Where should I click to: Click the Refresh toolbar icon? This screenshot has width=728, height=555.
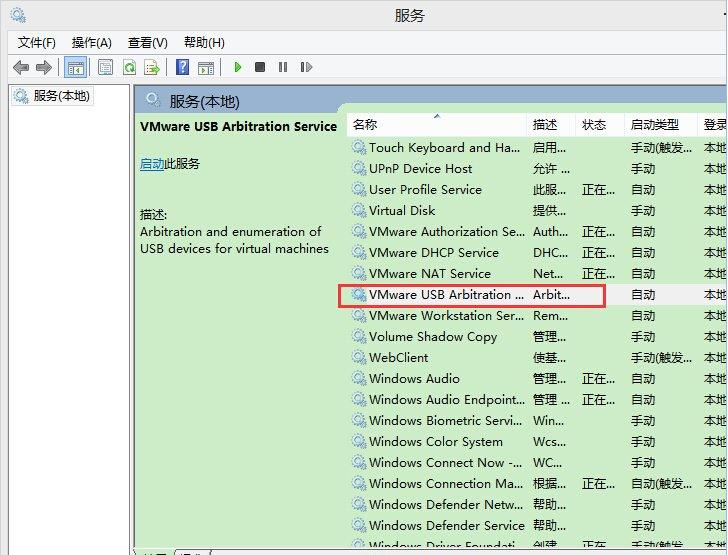[x=129, y=67]
